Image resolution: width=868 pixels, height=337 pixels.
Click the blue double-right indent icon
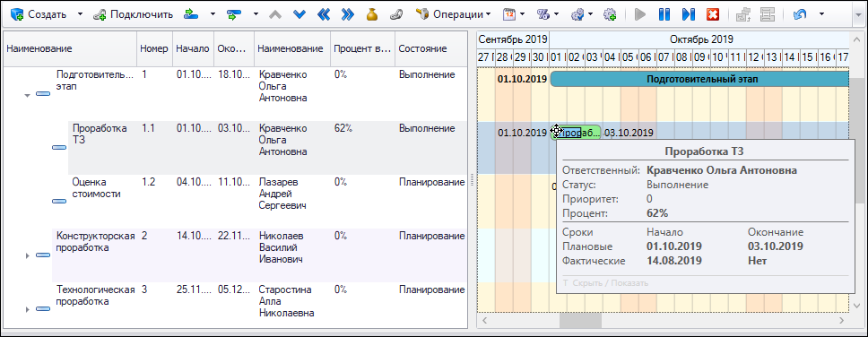click(x=348, y=15)
